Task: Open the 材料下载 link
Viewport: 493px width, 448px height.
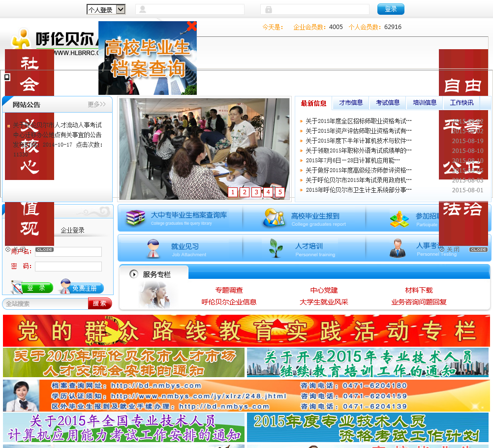Action: (419, 290)
